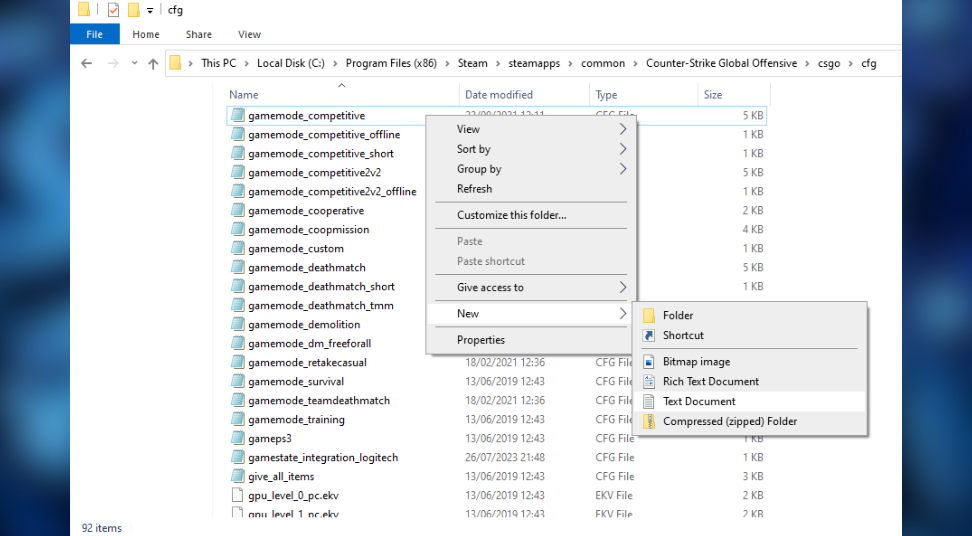Click the gpu_level_0_pc.ekv file icon
Image resolution: width=972 pixels, height=536 pixels.
[x=237, y=495]
